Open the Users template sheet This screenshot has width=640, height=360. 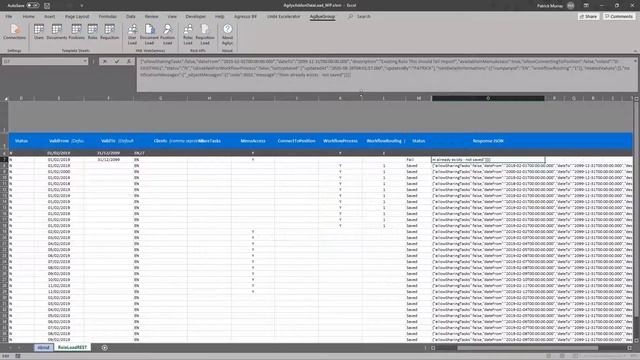(39, 32)
